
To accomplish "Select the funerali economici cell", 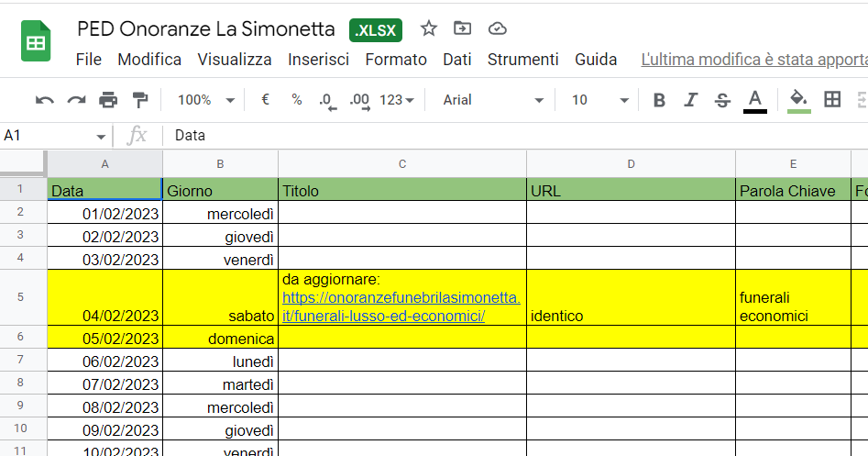I will point(793,297).
